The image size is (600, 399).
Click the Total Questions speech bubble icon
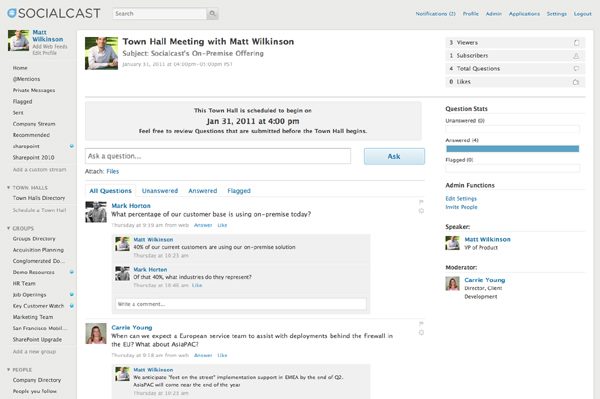[576, 69]
